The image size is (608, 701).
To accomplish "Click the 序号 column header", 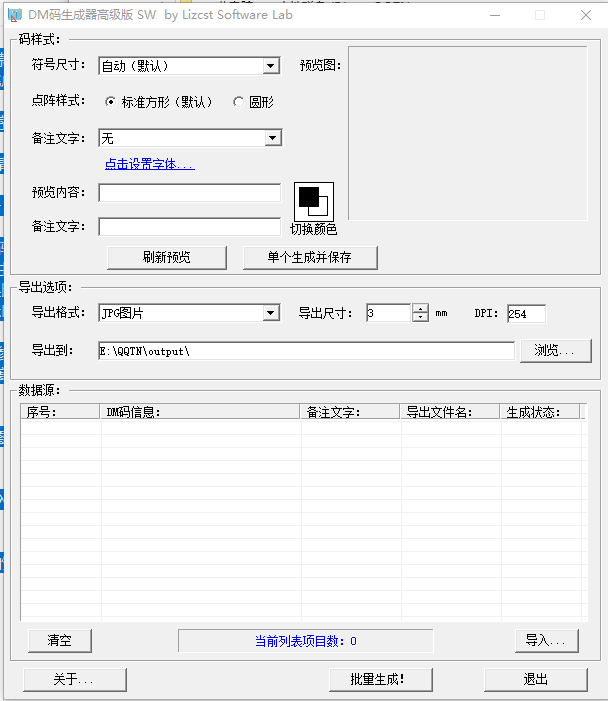I will [60, 411].
